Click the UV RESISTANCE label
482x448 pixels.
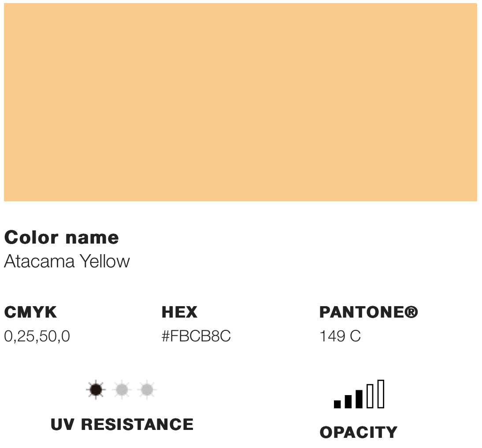pyautogui.click(x=122, y=424)
